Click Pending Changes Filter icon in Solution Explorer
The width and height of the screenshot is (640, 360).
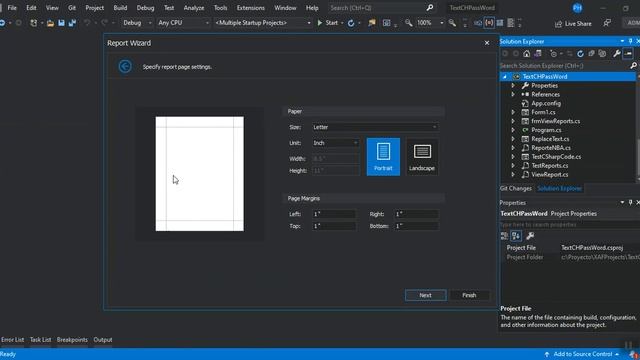(553, 53)
